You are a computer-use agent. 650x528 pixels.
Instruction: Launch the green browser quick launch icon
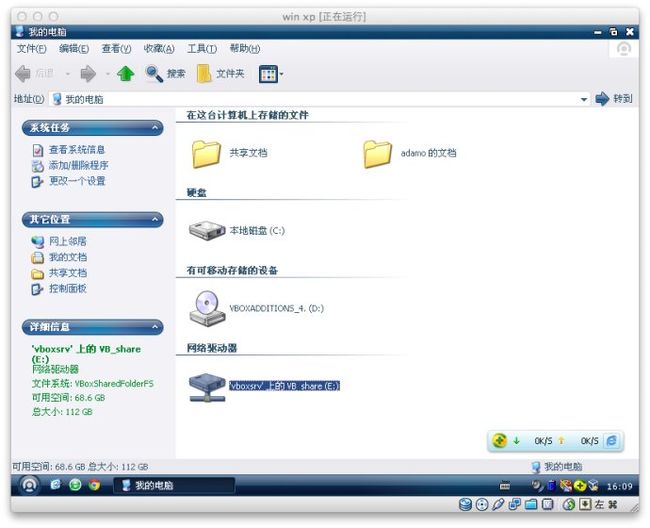coord(75,484)
